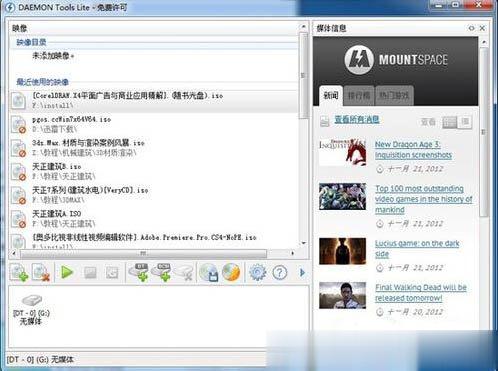
Task: Click the MountSpace logo banner
Action: (396, 60)
